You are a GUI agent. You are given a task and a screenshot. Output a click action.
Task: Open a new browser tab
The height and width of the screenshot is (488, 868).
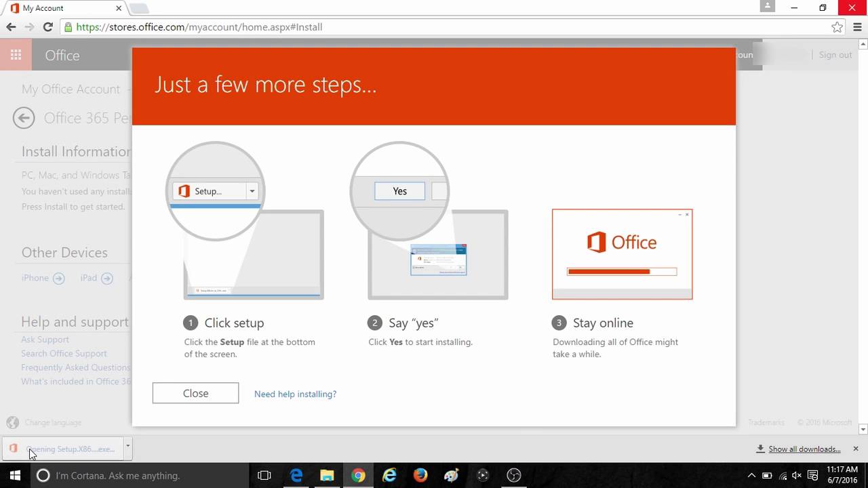pos(138,8)
